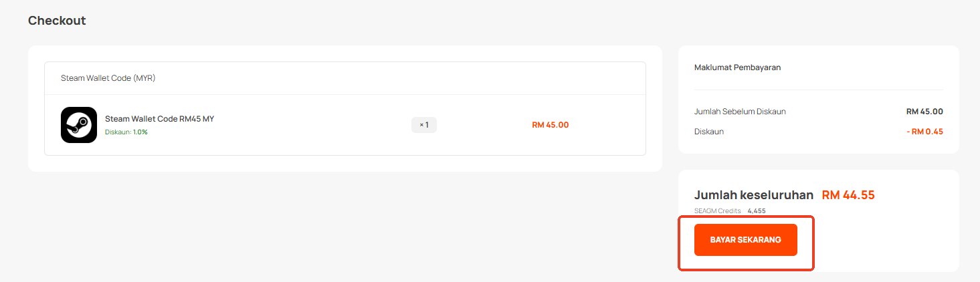Click the bold RM 45.00 subtotal amount
This screenshot has height=282, width=980.
click(924, 112)
